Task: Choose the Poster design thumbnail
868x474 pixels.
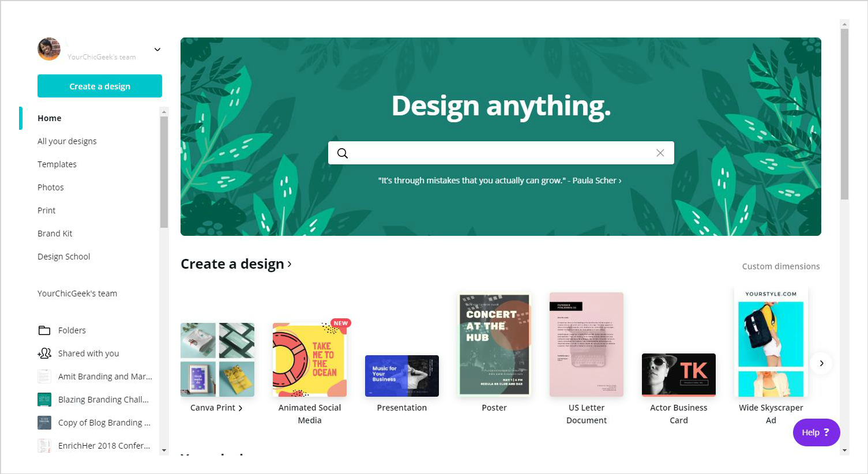Action: [494, 345]
